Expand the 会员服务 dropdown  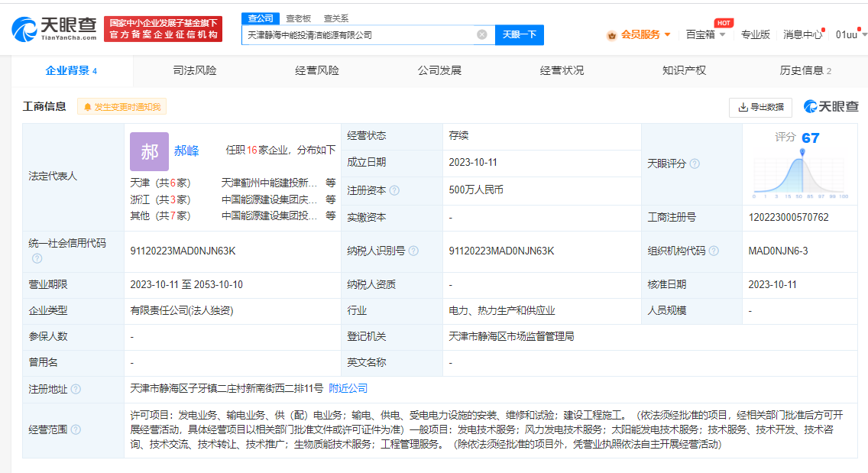668,35
